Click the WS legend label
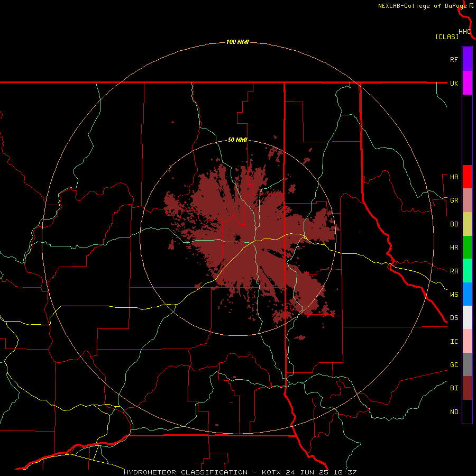Image resolution: width=476 pixels, height=476 pixels. click(454, 295)
